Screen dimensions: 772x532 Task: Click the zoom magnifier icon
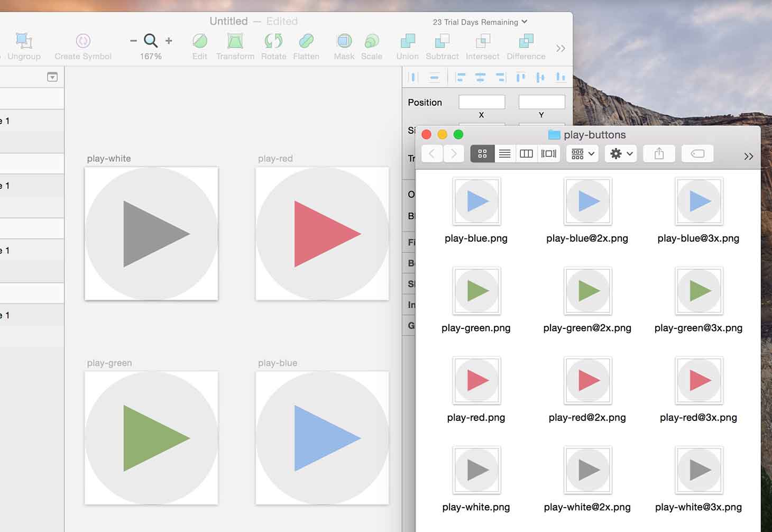click(151, 41)
